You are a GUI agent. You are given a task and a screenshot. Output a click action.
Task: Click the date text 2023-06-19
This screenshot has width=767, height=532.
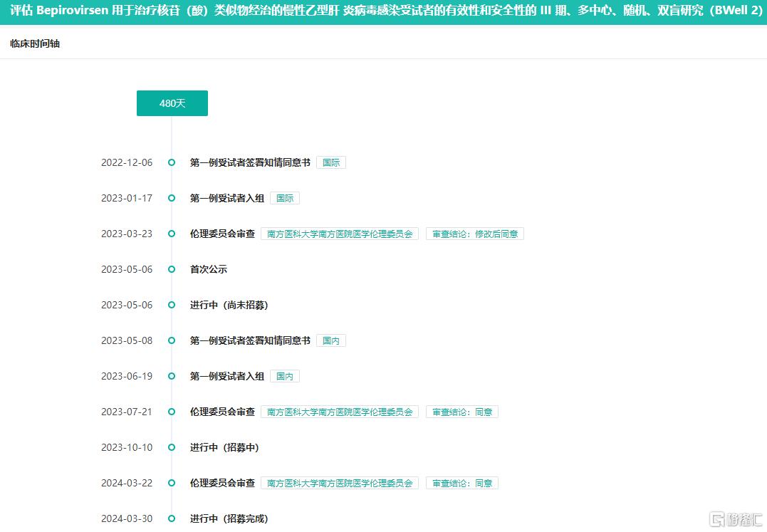pos(127,376)
